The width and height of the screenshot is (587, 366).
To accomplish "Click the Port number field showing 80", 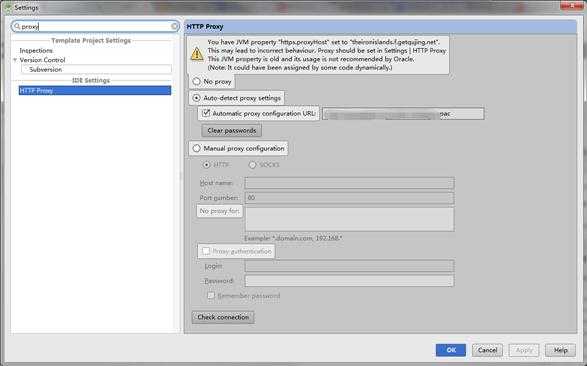I will point(349,198).
